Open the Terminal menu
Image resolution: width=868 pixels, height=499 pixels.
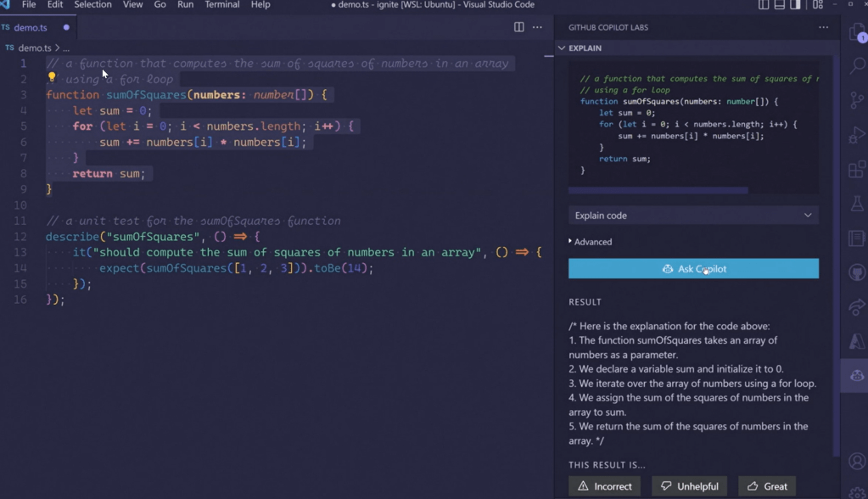pyautogui.click(x=221, y=5)
